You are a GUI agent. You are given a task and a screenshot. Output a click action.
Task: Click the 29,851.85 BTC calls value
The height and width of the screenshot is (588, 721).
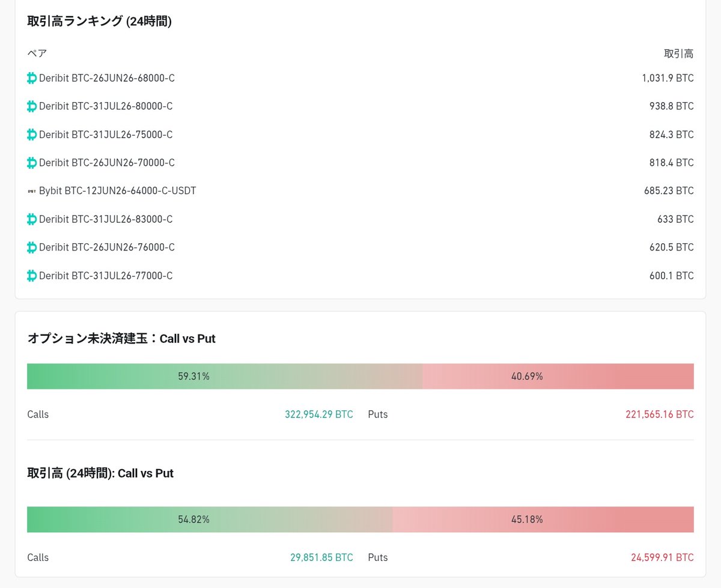coord(321,557)
